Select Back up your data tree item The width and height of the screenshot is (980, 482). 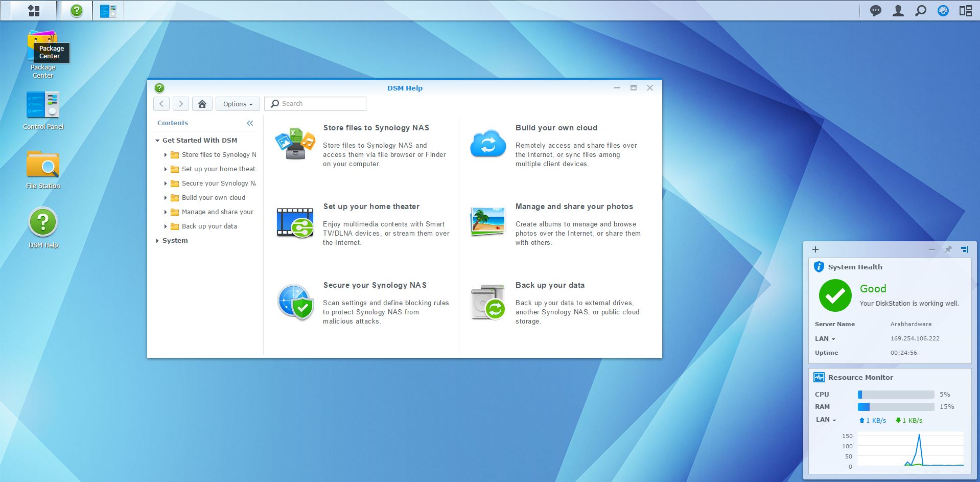209,226
